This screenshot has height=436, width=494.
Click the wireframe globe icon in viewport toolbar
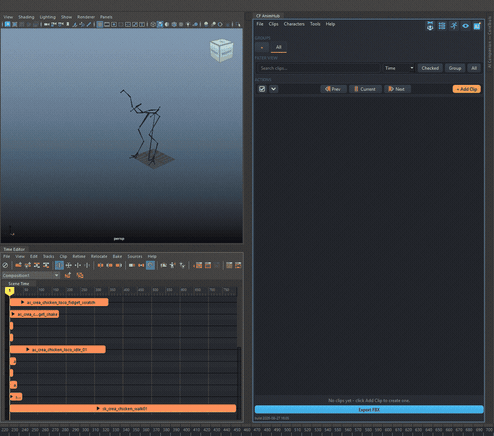[x=174, y=24]
